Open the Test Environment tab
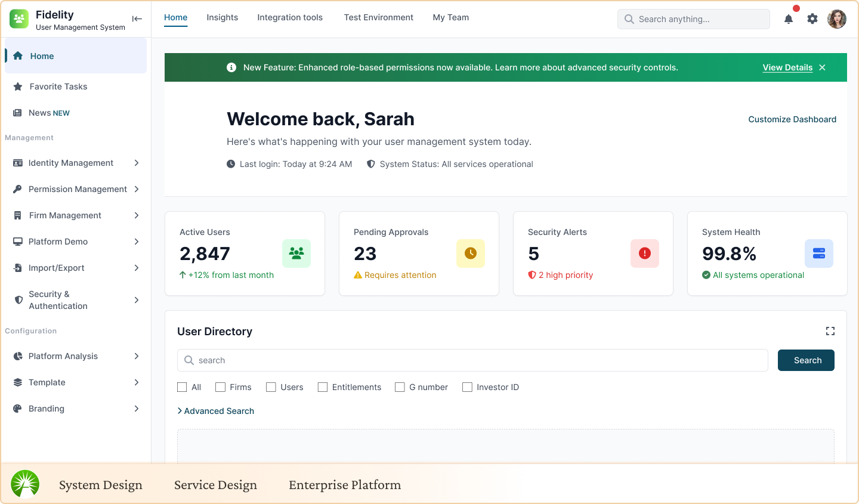Screen dimensions: 859x504 click(x=379, y=17)
